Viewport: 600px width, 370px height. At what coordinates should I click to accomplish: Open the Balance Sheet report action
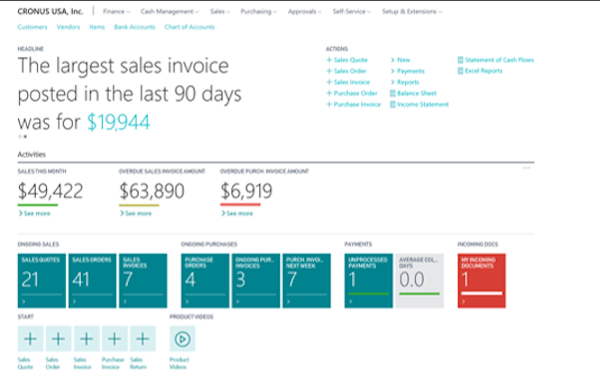pyautogui.click(x=413, y=93)
